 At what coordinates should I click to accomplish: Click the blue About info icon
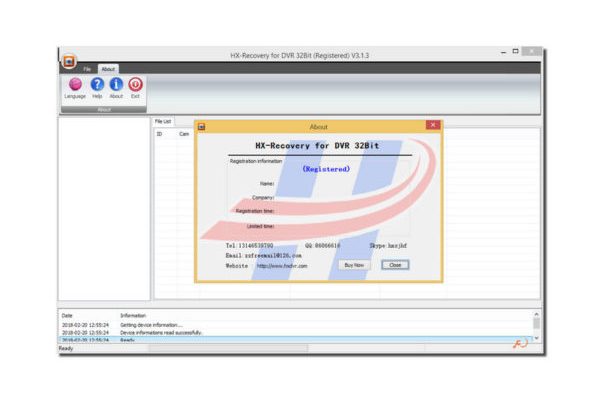pos(116,85)
